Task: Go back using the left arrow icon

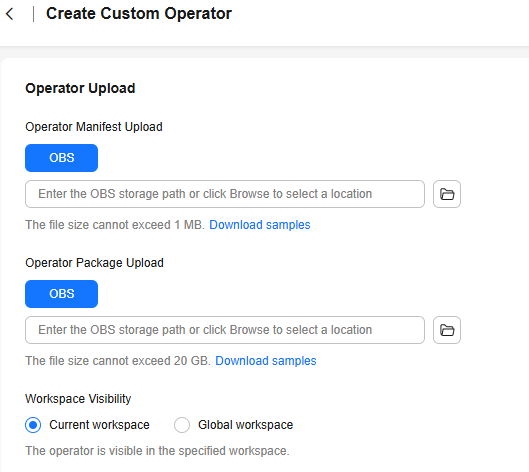Action: 10,14
